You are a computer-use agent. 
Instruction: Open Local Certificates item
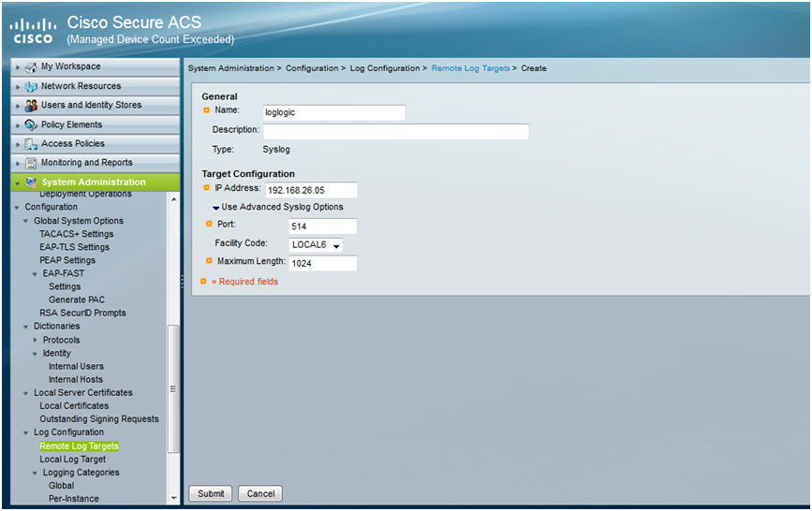click(74, 406)
